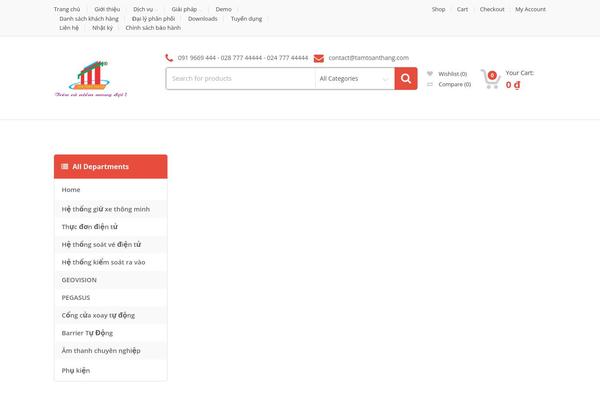Select Âm thanh chuyên nghiệp category
The image size is (600, 400).
coord(111,351)
